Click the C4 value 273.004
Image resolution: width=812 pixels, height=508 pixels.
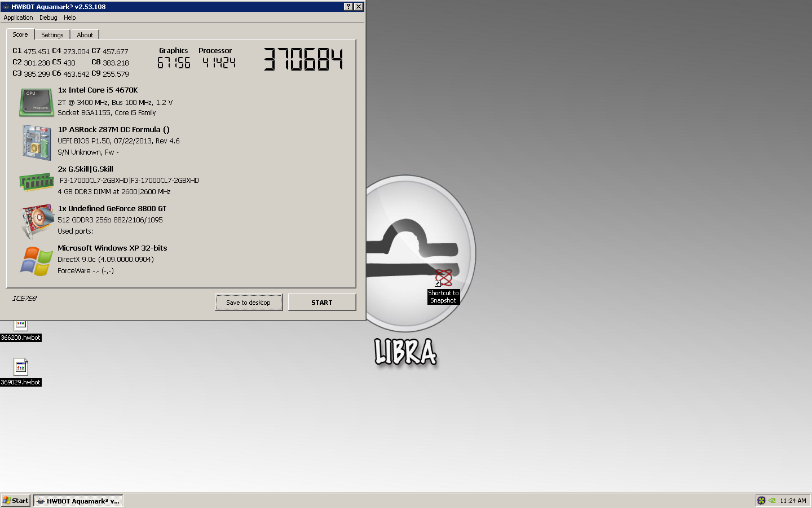point(76,51)
